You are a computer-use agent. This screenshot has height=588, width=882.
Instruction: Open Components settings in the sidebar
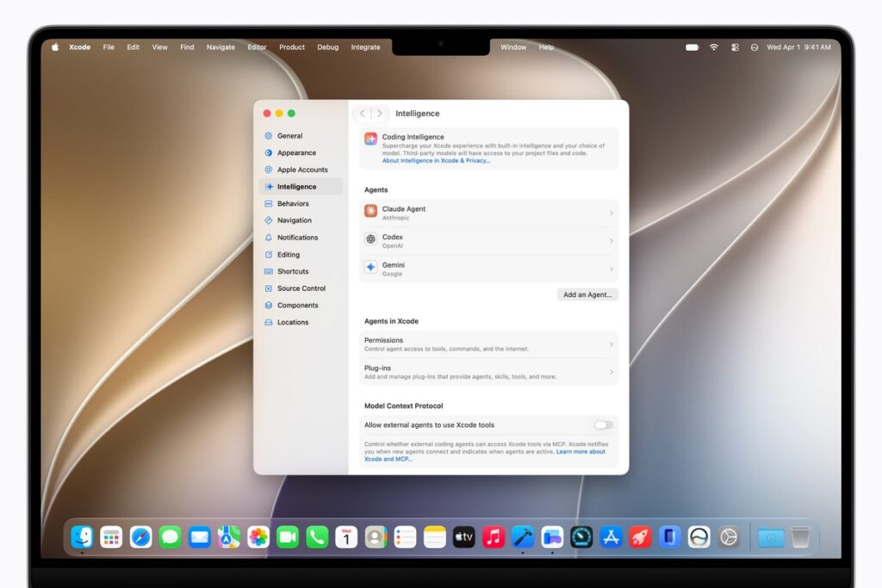301,306
